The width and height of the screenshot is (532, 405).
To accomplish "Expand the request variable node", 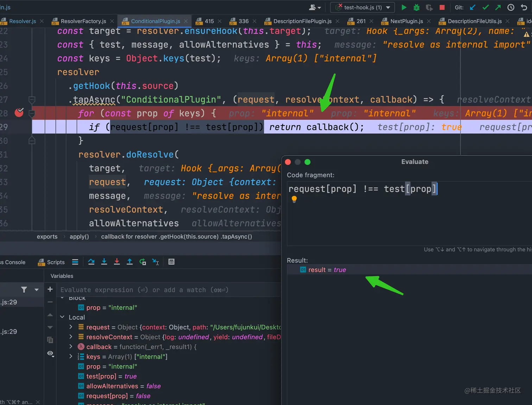I will point(71,327).
